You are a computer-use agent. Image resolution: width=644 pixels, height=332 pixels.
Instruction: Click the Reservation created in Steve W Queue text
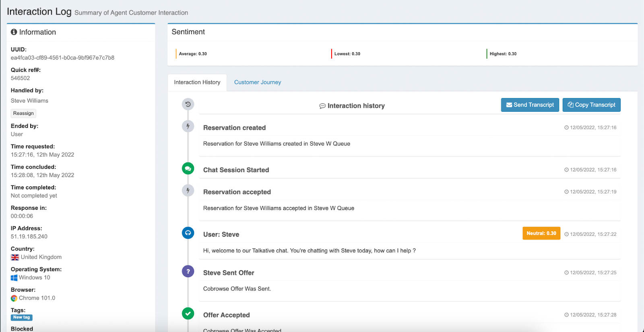tap(277, 144)
